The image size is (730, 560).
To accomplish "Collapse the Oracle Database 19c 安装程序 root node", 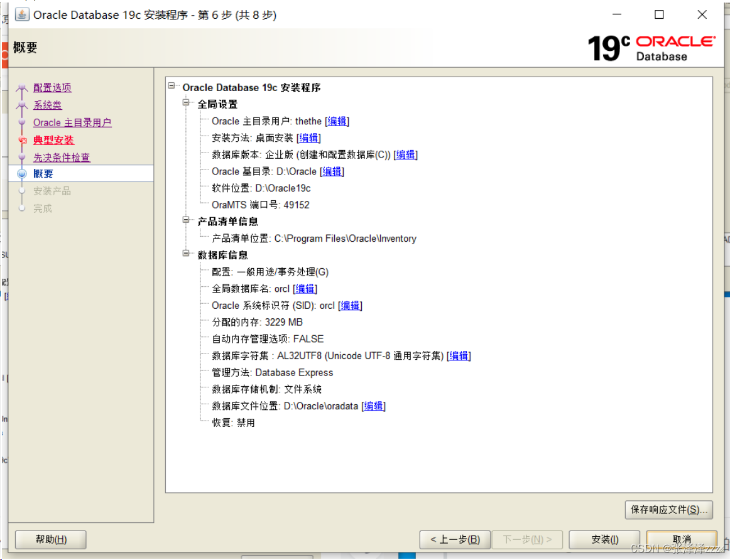I will 172,85.
